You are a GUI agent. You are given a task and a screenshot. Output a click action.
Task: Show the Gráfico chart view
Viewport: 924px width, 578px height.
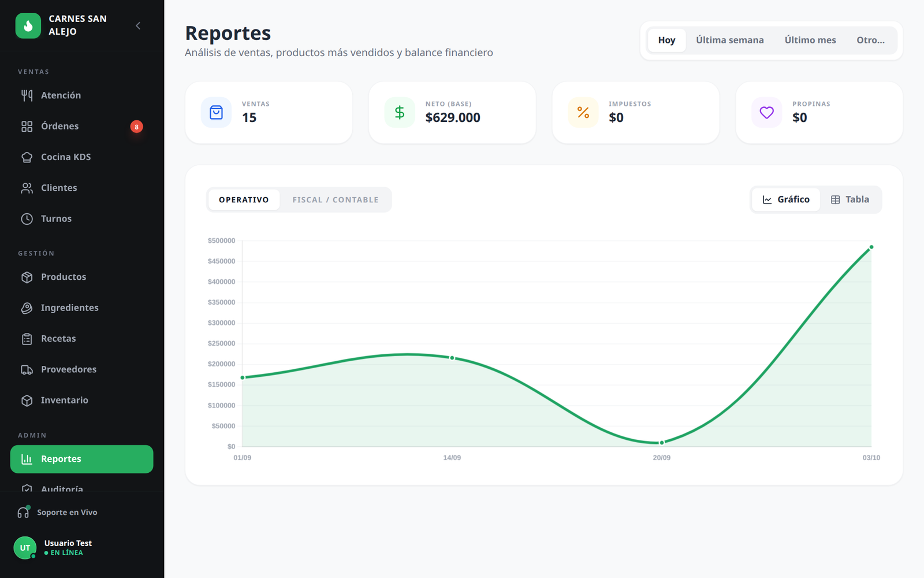coord(786,199)
